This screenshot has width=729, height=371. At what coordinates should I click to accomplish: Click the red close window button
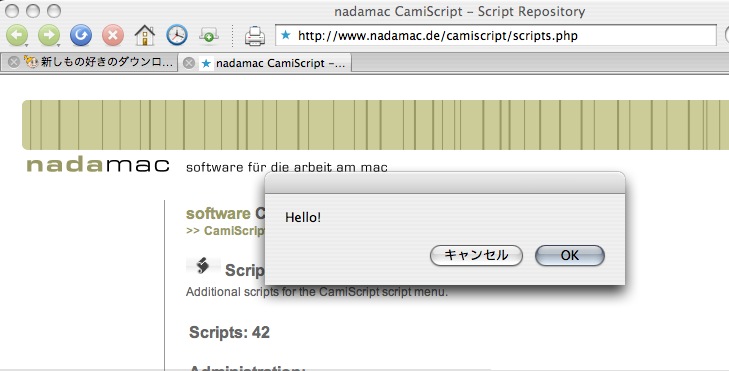[x=12, y=11]
